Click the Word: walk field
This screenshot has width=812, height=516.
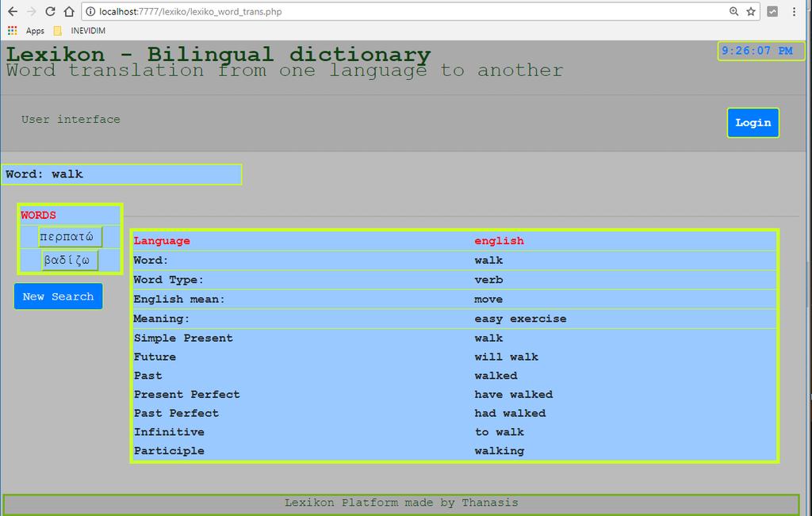(x=121, y=174)
